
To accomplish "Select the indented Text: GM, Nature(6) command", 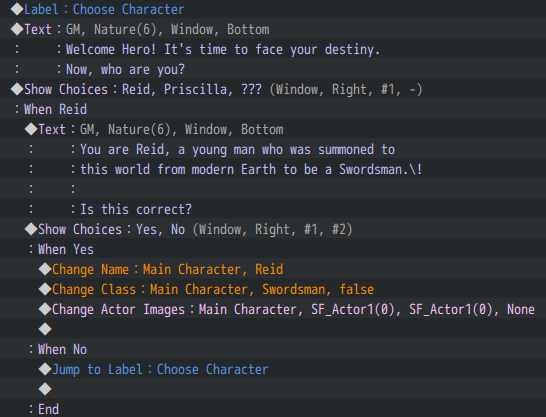I will pos(273,129).
